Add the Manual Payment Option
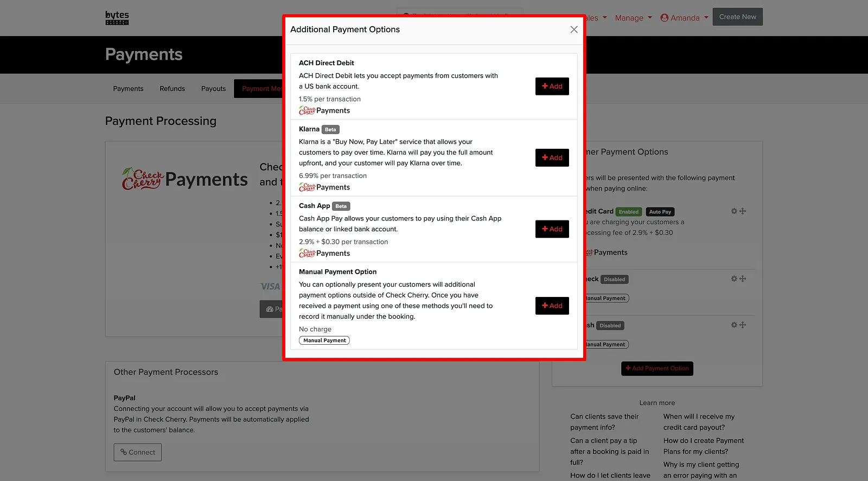Screen dimensions: 868x481 pyautogui.click(x=552, y=306)
